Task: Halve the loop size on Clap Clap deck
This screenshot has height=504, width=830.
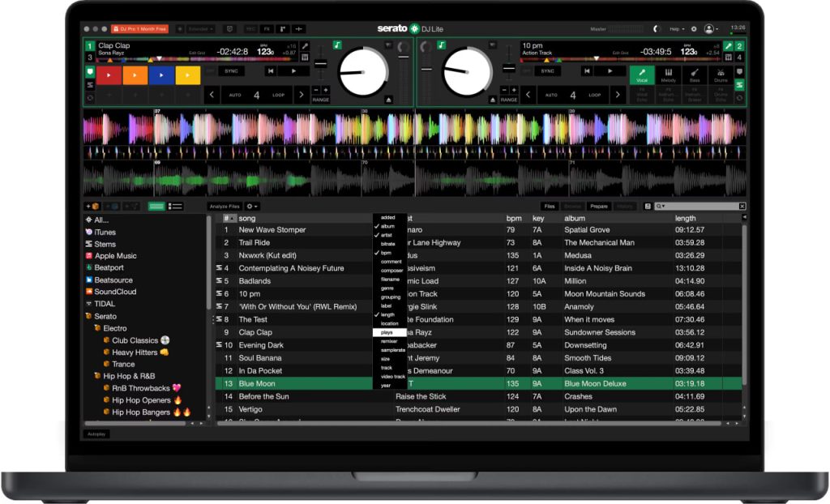Action: click(x=212, y=95)
